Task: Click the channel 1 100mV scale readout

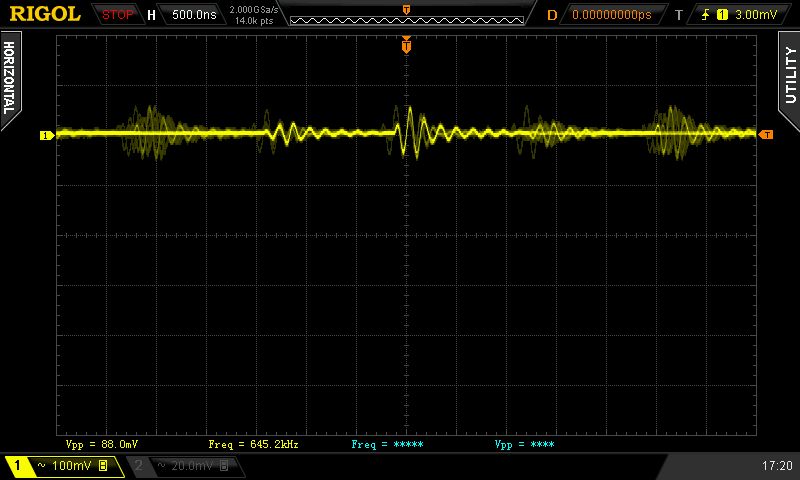Action: pyautogui.click(x=71, y=466)
